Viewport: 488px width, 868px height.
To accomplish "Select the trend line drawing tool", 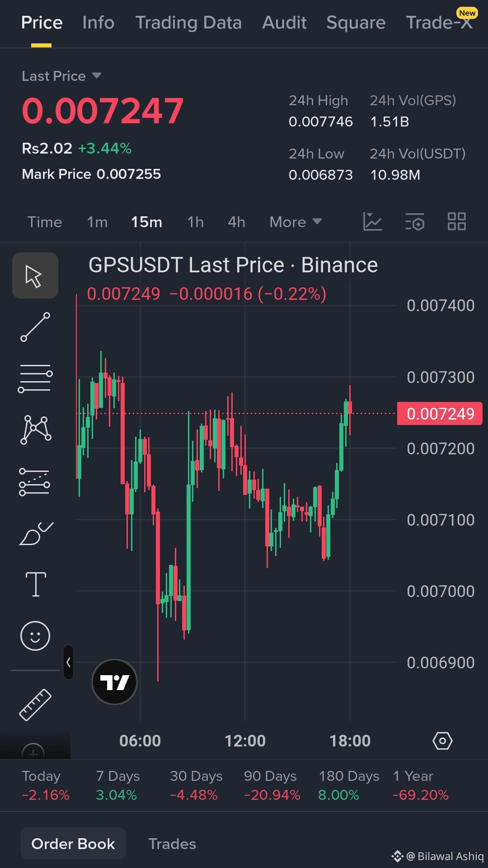I will point(35,327).
